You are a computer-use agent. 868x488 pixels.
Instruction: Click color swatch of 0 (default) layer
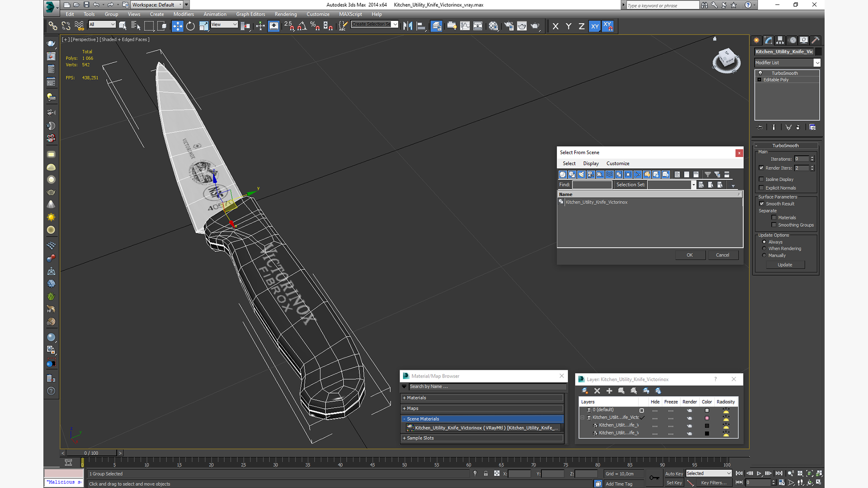point(707,411)
